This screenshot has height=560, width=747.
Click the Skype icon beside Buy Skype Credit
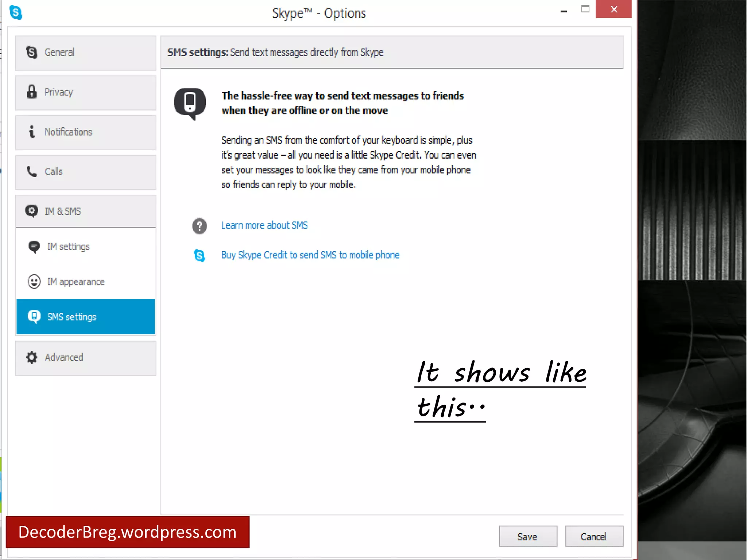(x=200, y=255)
